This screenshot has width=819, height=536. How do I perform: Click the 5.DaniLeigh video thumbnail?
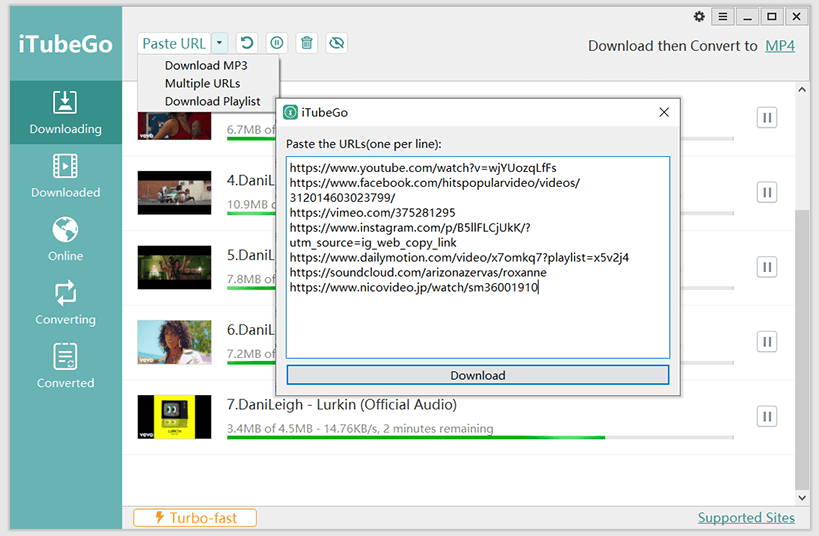(x=174, y=267)
